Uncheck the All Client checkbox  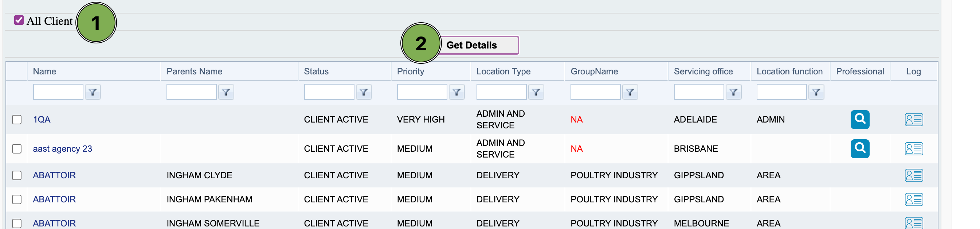point(19,20)
